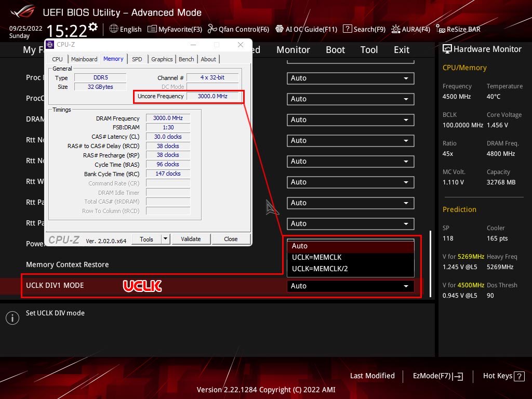Click the DRAM Frequency value 3000.0 MHz
The width and height of the screenshot is (532, 399).
pos(168,118)
